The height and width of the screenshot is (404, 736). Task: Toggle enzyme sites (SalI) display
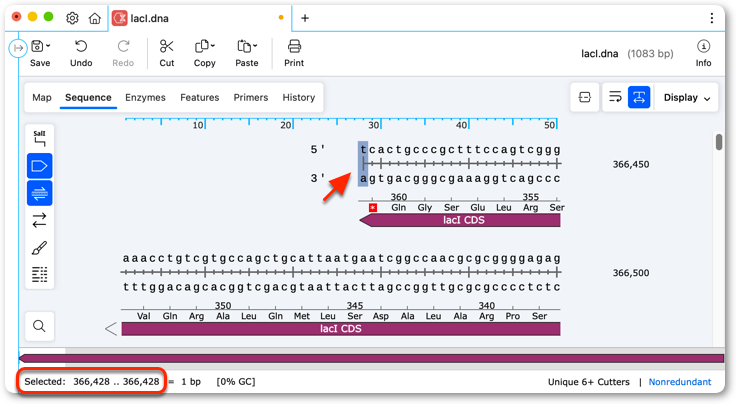(39, 138)
